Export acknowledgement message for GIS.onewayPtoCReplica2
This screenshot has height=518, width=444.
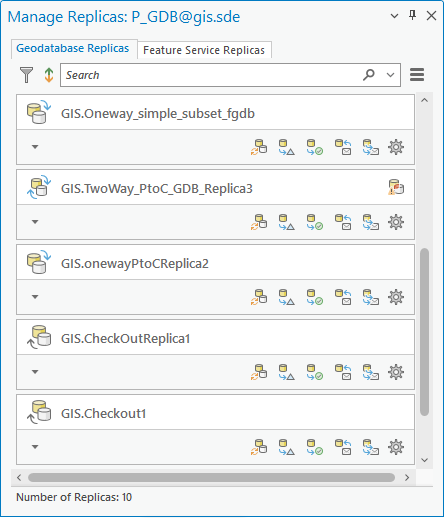(x=315, y=297)
